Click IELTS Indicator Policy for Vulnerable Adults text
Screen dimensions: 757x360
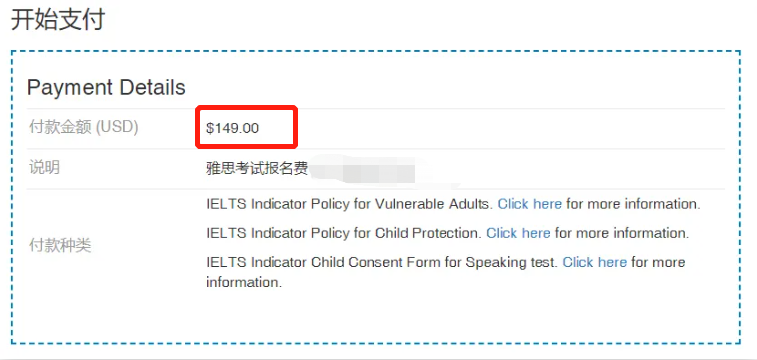(x=349, y=204)
